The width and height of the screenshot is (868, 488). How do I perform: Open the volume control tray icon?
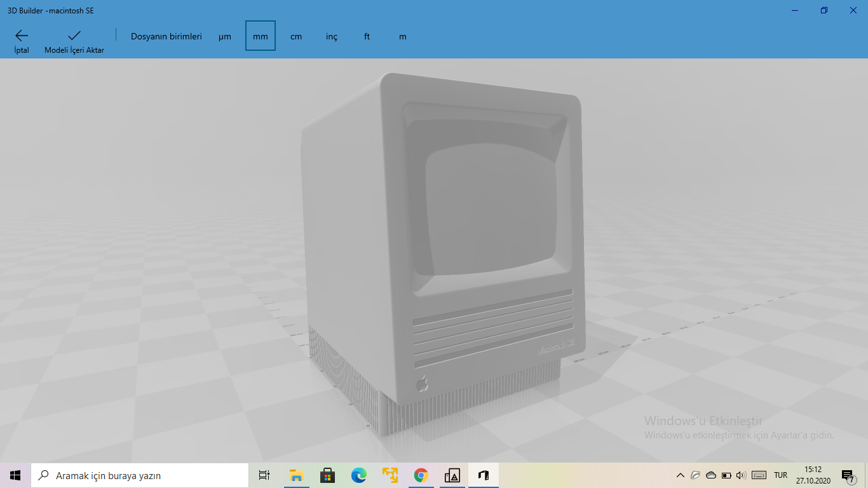[x=741, y=475]
